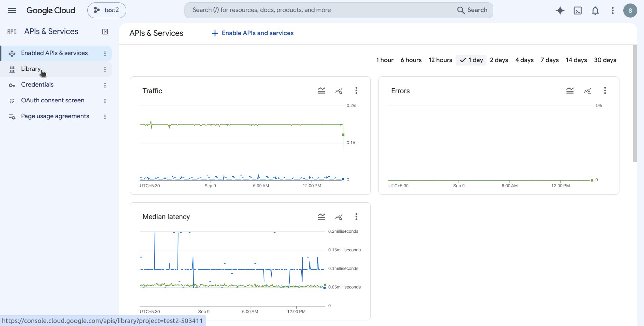This screenshot has height=326, width=644.
Task: Explore Traffic chart data in Metrics Explorer
Action: 339,91
